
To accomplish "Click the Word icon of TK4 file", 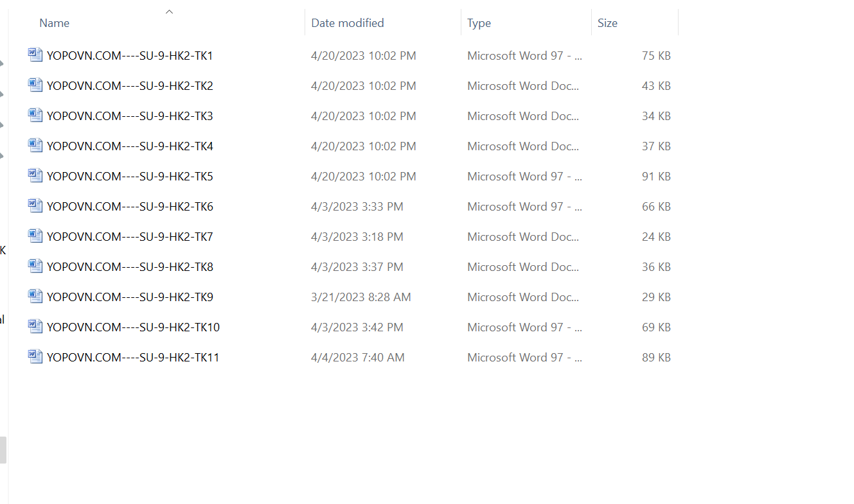I will tap(35, 146).
